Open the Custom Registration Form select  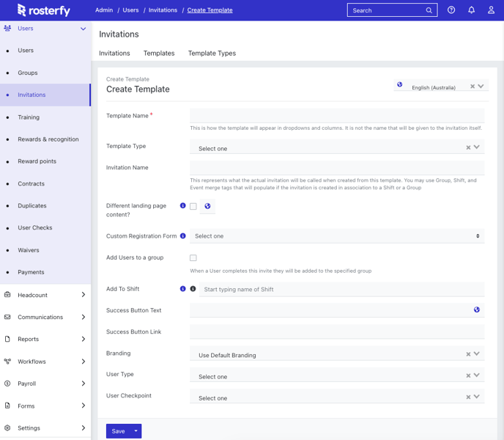click(337, 236)
